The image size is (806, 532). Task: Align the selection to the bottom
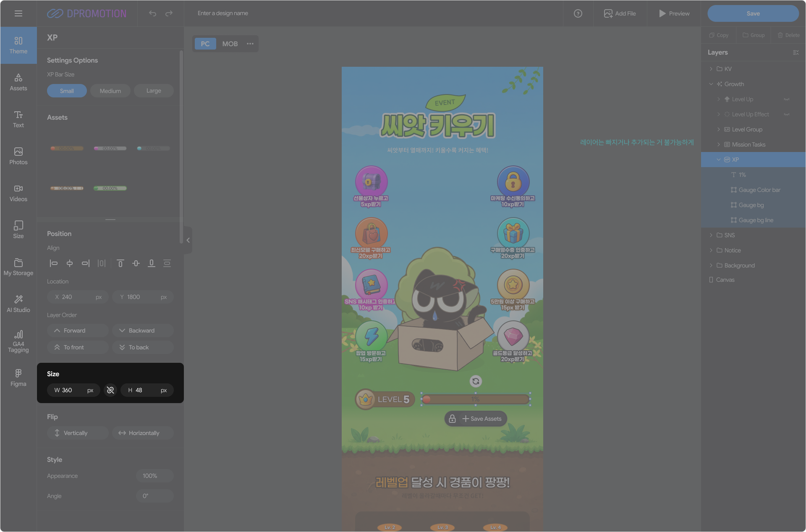pos(152,263)
